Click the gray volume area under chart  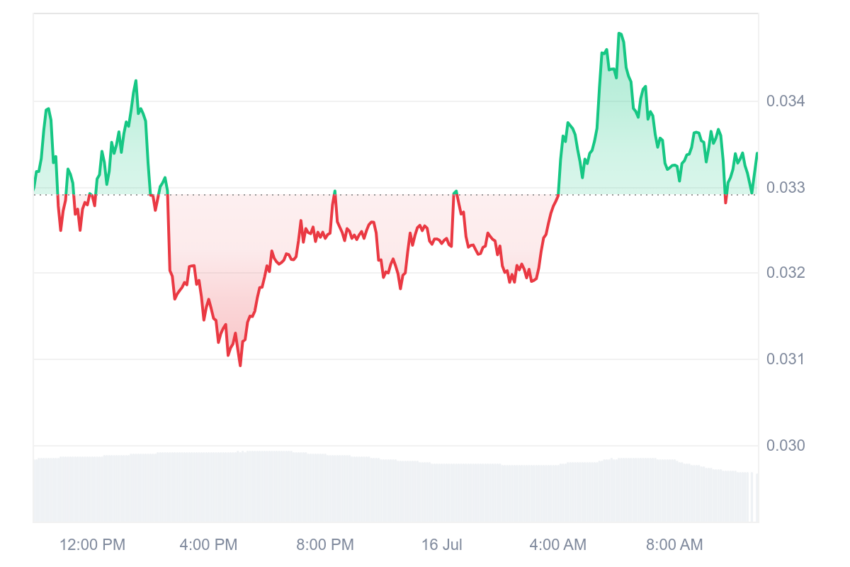(x=395, y=488)
